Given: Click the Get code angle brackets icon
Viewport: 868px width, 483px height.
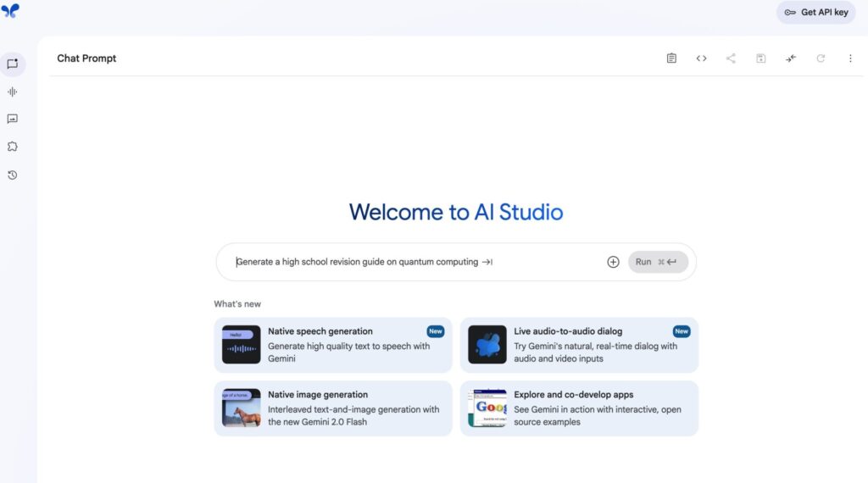Looking at the screenshot, I should [x=701, y=58].
